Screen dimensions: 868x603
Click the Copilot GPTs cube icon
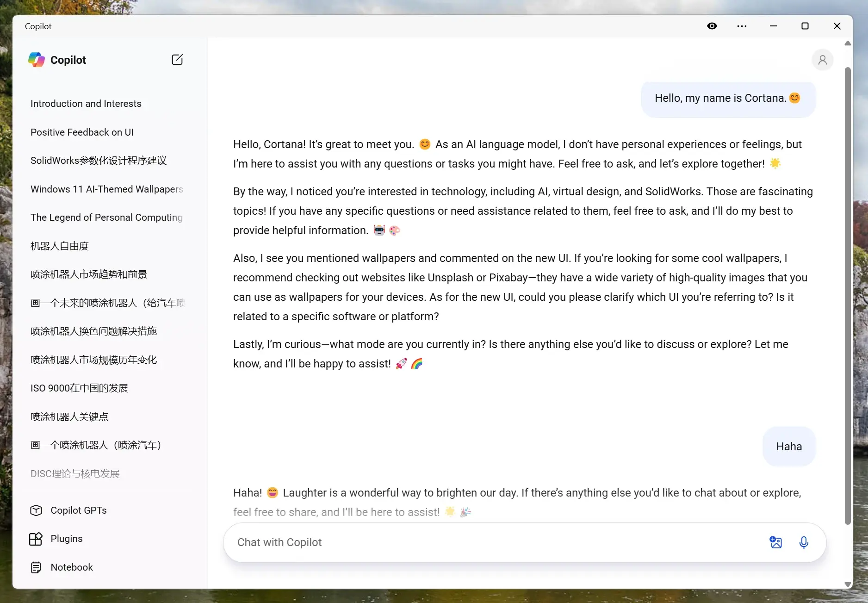[x=36, y=510]
